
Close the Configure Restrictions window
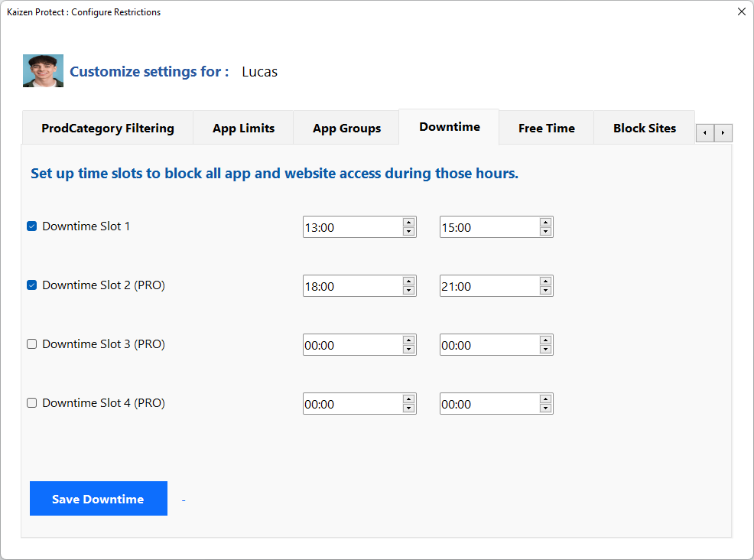pos(740,11)
